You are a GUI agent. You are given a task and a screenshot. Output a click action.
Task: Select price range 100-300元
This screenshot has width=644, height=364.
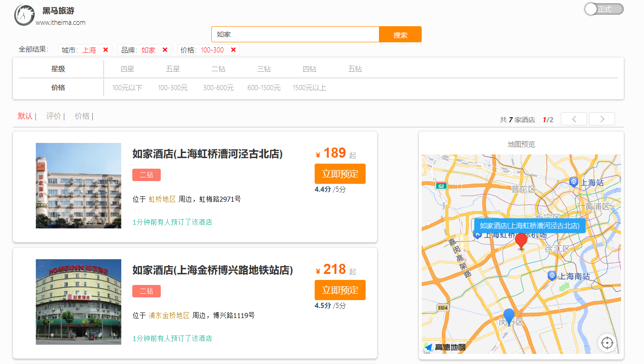(x=173, y=88)
